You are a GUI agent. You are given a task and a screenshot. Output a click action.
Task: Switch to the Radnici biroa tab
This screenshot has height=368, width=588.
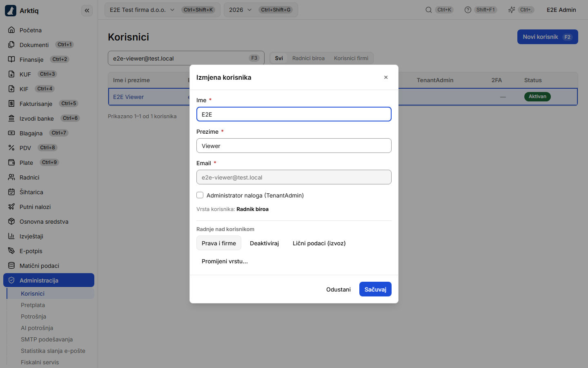309,58
